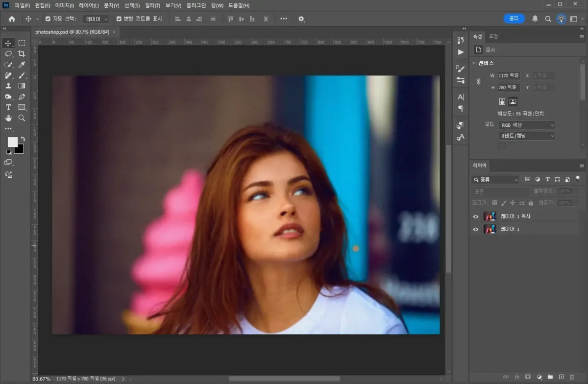This screenshot has height=384, width=588.
Task: Open the 8비트/채널 depth dropdown
Action: tap(526, 136)
